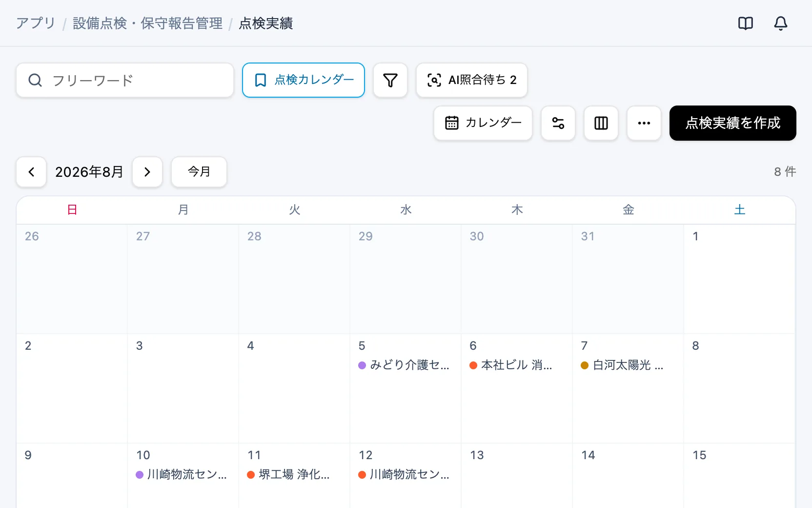Click 点検実績を作成 button
The image size is (812, 508).
[732, 123]
